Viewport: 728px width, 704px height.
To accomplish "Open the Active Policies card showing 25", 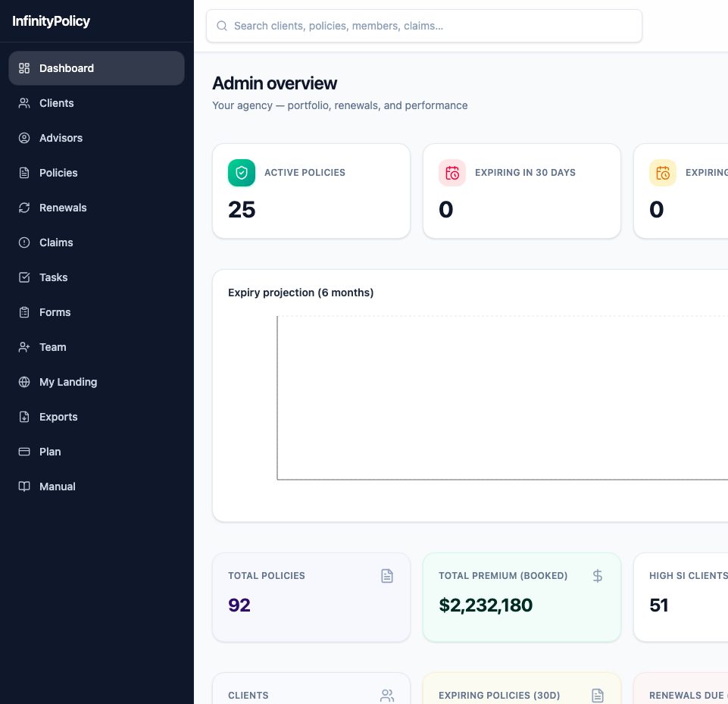I will (311, 191).
